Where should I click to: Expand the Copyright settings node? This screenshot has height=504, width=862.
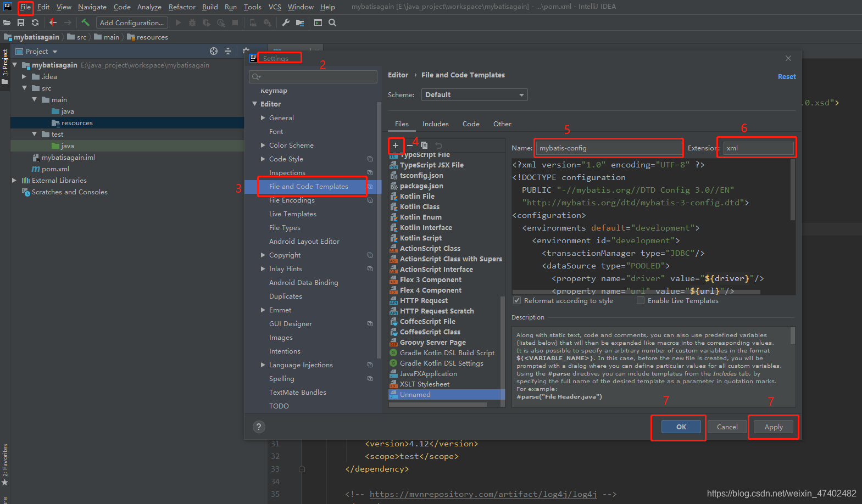point(263,255)
